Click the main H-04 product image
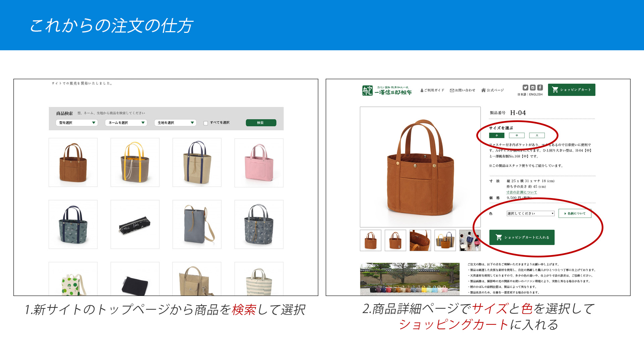 click(x=420, y=167)
